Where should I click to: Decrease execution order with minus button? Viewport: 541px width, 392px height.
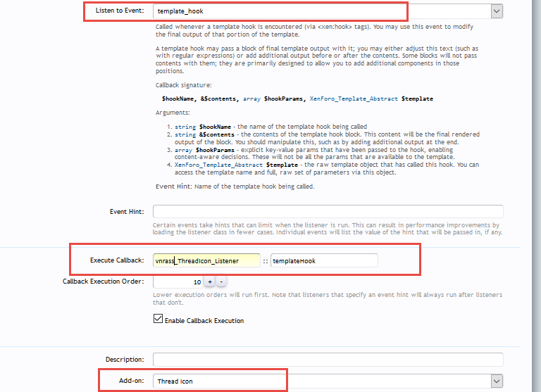pos(221,282)
